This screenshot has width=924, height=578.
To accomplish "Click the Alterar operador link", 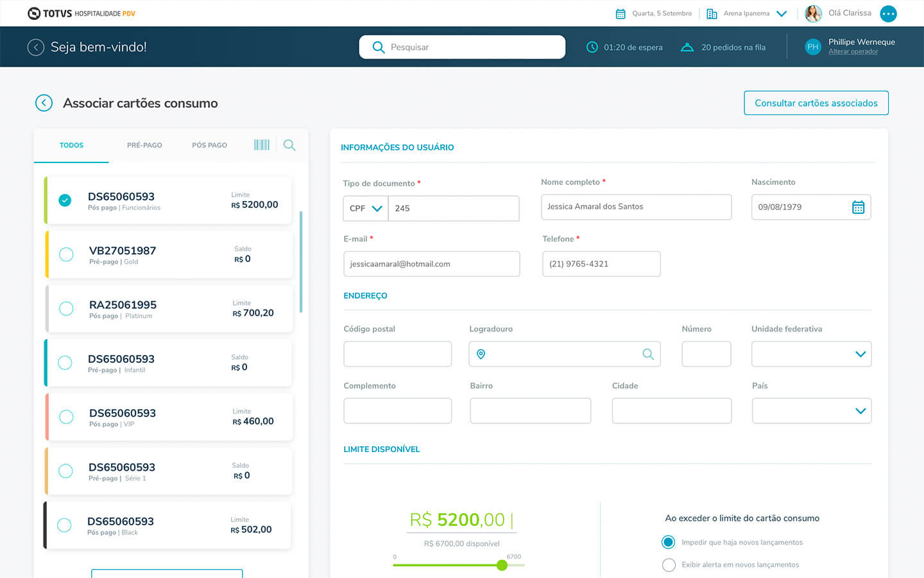I will tap(853, 52).
